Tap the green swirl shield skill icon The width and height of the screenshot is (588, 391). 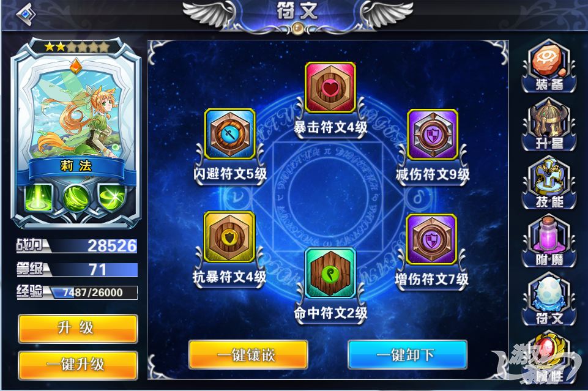point(112,197)
